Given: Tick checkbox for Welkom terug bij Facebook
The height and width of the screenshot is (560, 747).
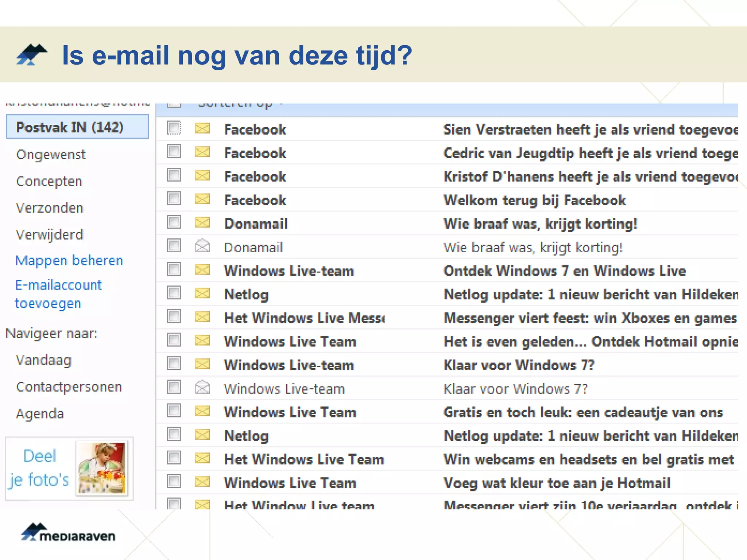Looking at the screenshot, I should (174, 199).
